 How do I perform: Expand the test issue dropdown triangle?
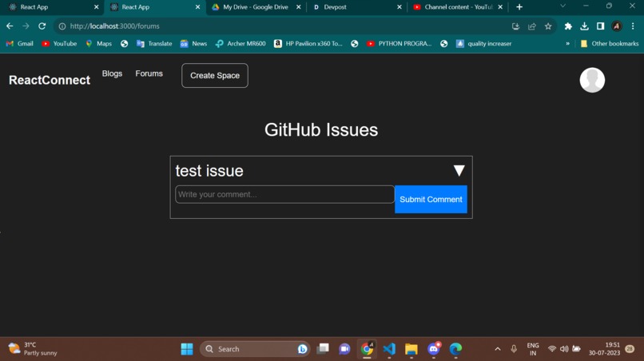coord(459,170)
